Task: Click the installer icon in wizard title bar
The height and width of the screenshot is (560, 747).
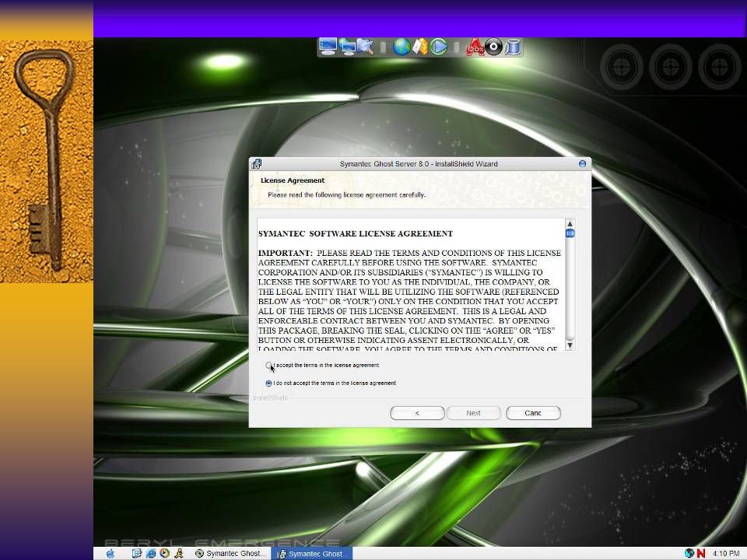Action: tap(257, 164)
